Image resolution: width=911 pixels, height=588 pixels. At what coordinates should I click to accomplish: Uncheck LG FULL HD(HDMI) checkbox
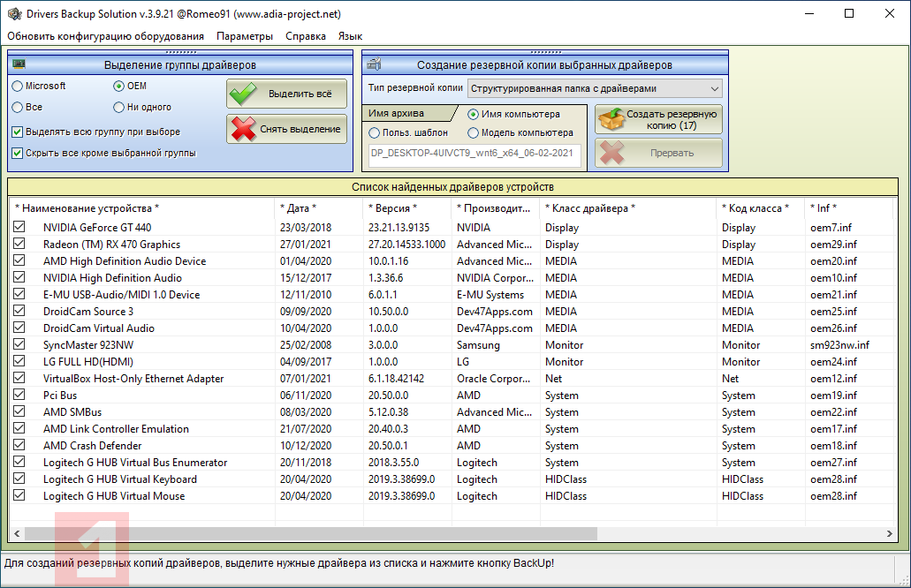pyautogui.click(x=19, y=361)
